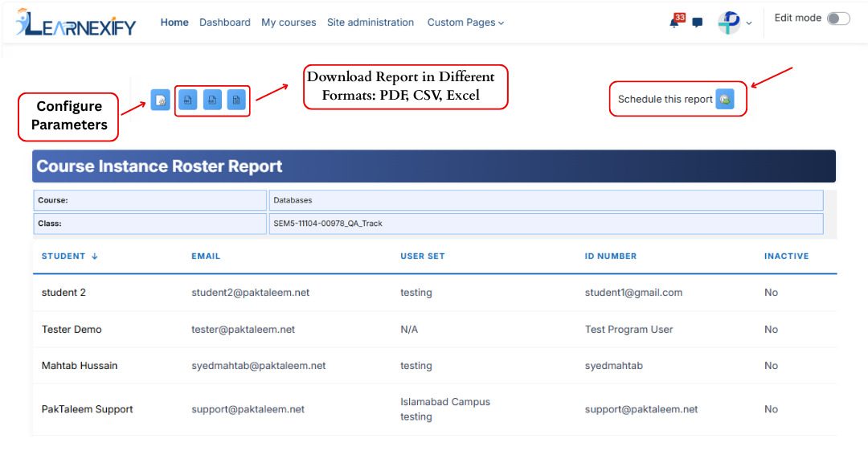Screen dimensions: 868x455
Task: Click the N/A user set cell
Action: [409, 330]
